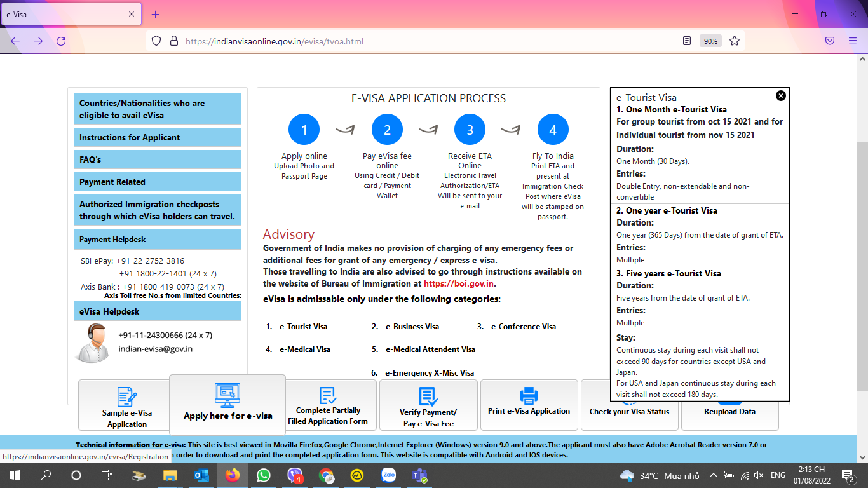Open Sample e-Visa Application
Screen dimensions: 868x488
[127, 405]
